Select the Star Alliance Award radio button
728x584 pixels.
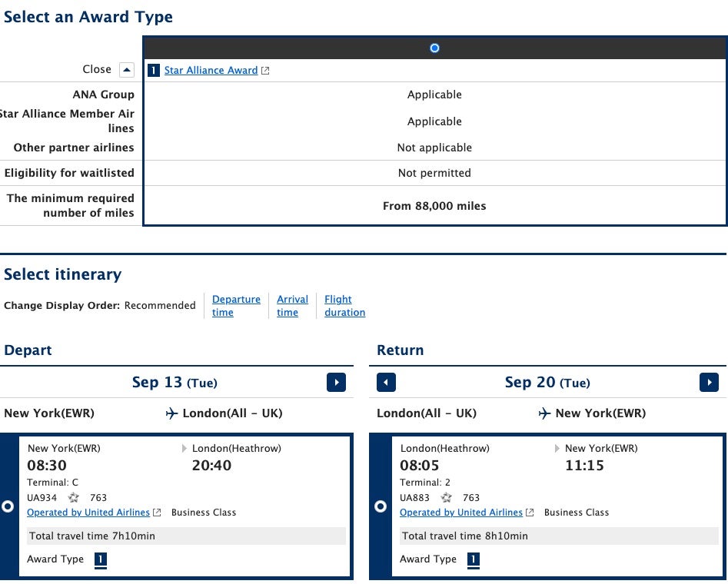click(434, 48)
